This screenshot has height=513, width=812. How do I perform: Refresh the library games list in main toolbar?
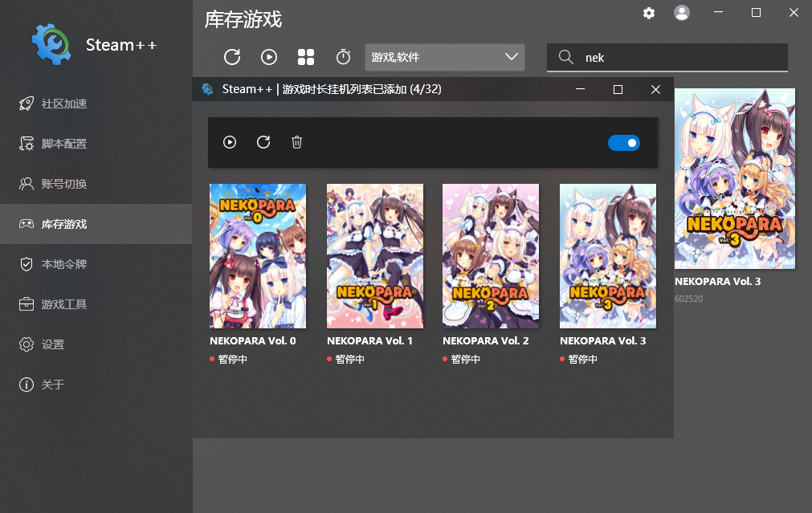(x=232, y=57)
